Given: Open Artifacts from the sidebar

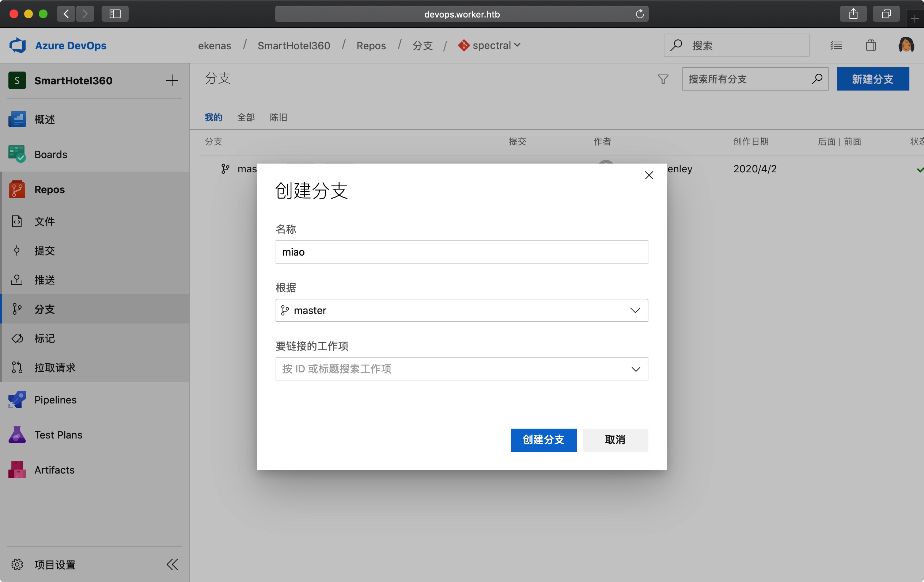Looking at the screenshot, I should coord(54,470).
